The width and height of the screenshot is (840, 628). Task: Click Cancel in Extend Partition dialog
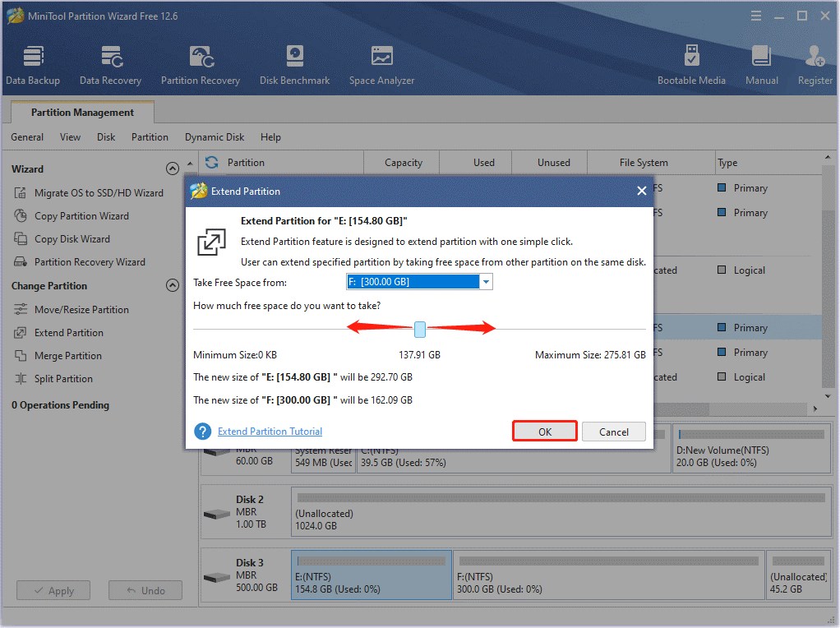click(614, 432)
